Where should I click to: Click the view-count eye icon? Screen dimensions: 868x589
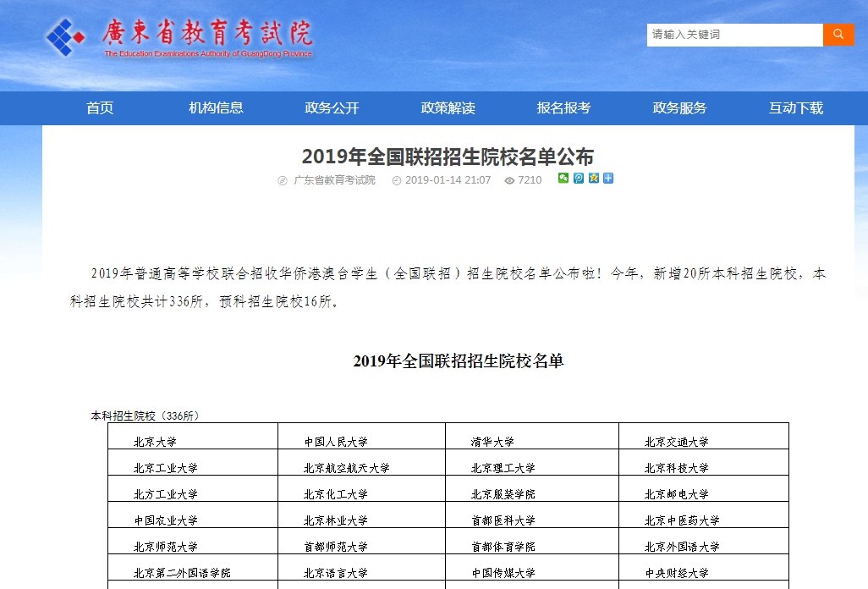click(x=509, y=180)
